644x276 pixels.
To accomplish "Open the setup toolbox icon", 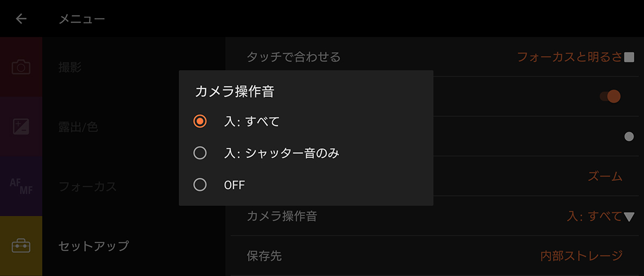I will [x=21, y=246].
